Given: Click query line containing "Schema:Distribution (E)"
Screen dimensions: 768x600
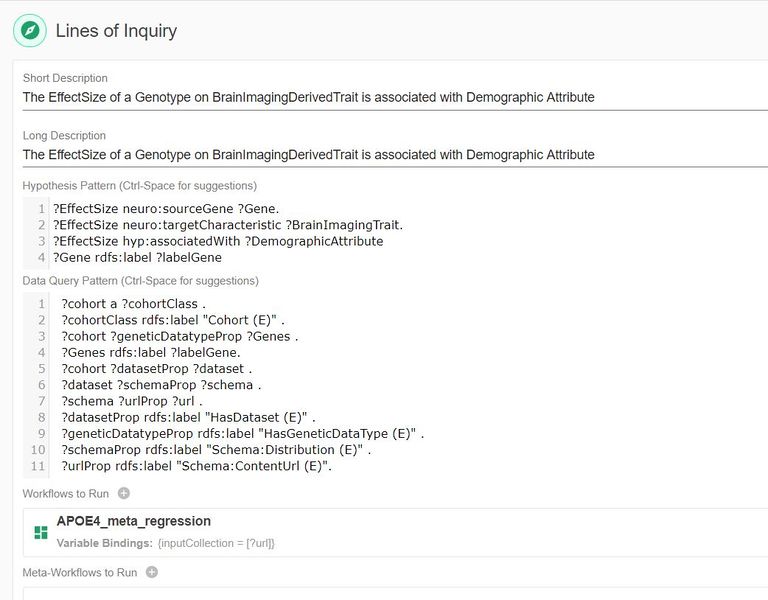Looking at the screenshot, I should click(x=216, y=449).
